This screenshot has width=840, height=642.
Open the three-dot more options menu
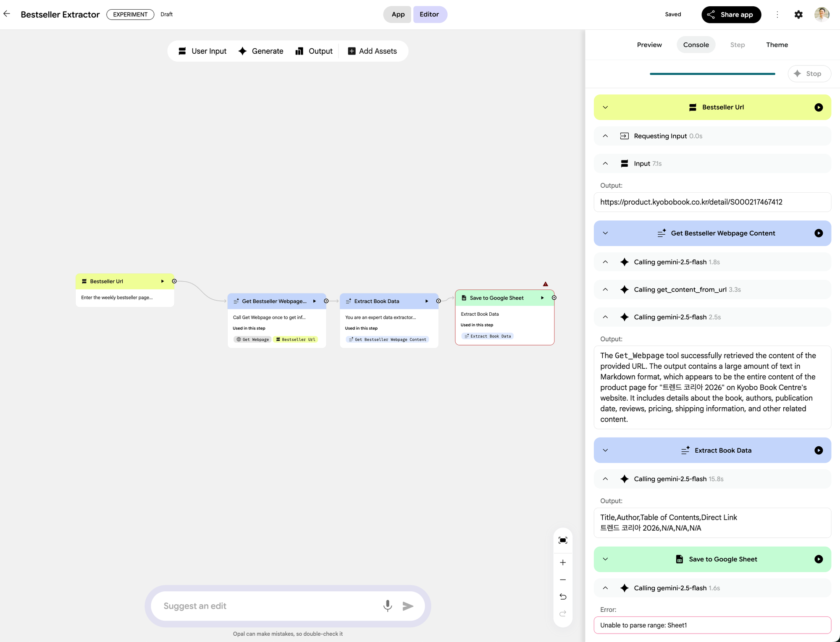pos(777,15)
